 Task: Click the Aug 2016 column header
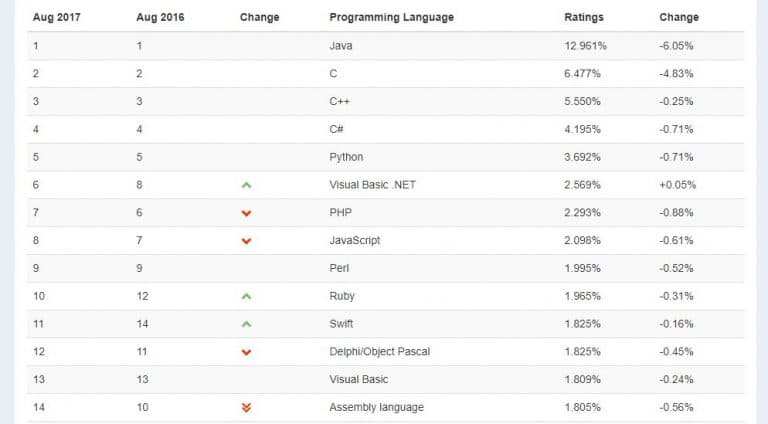(160, 18)
